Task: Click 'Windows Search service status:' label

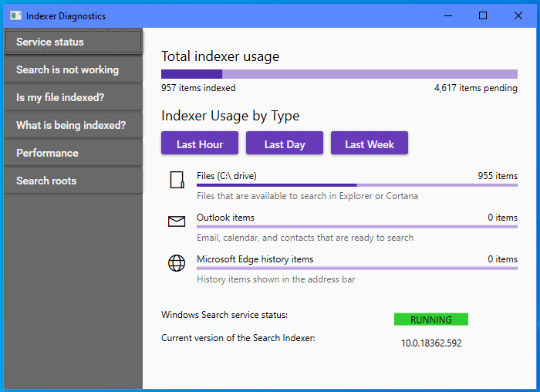Action: point(224,315)
